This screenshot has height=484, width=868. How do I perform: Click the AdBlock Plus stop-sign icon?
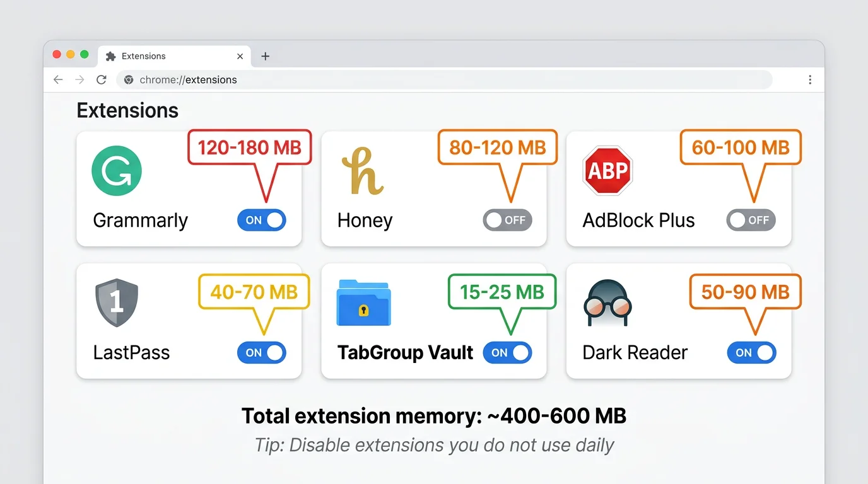click(x=607, y=170)
